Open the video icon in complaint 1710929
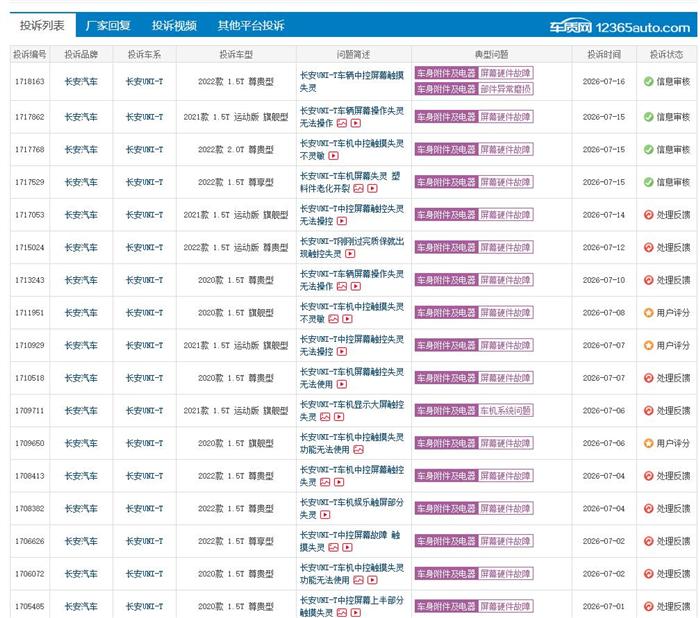Viewport: 700px width, 618px height. click(342, 351)
